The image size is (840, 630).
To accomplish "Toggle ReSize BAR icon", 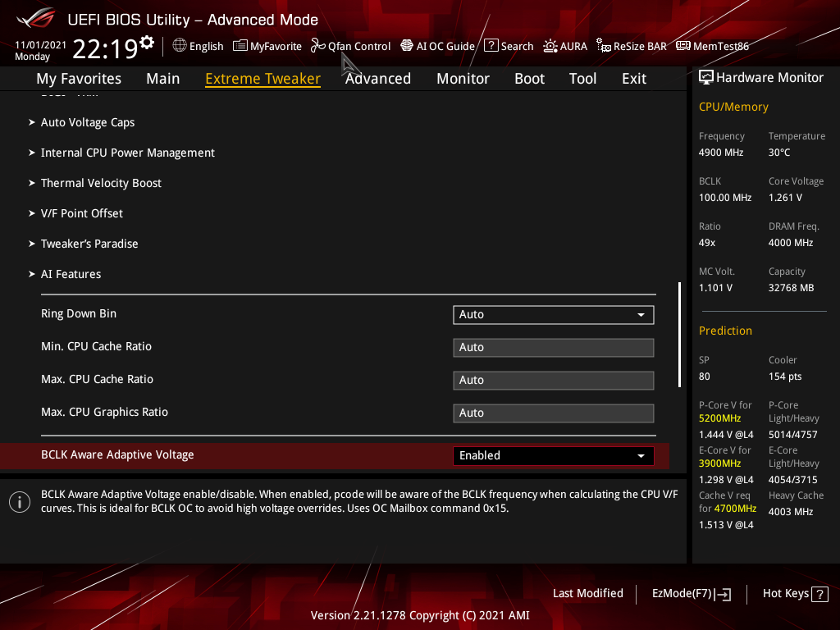I will tap(604, 46).
